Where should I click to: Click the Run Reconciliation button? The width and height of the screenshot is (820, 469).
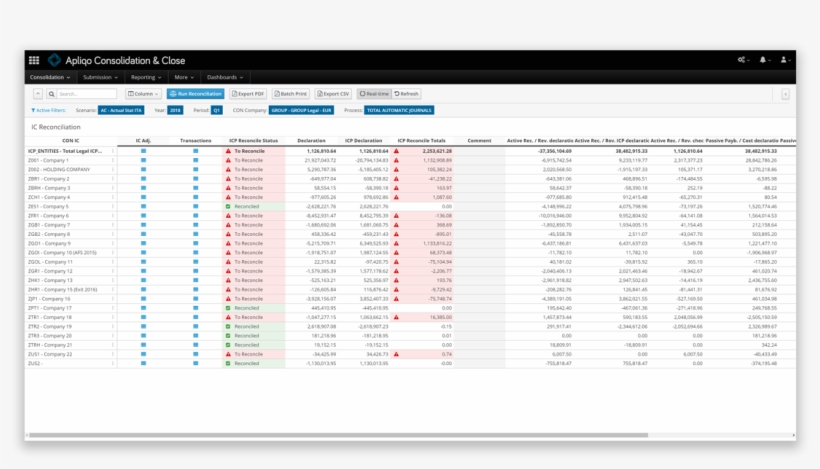click(x=196, y=94)
